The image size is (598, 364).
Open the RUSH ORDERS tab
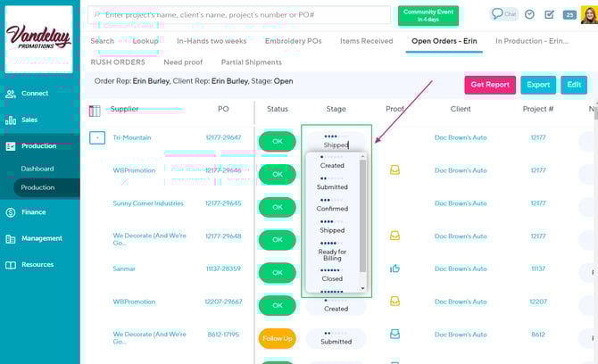pyautogui.click(x=117, y=62)
